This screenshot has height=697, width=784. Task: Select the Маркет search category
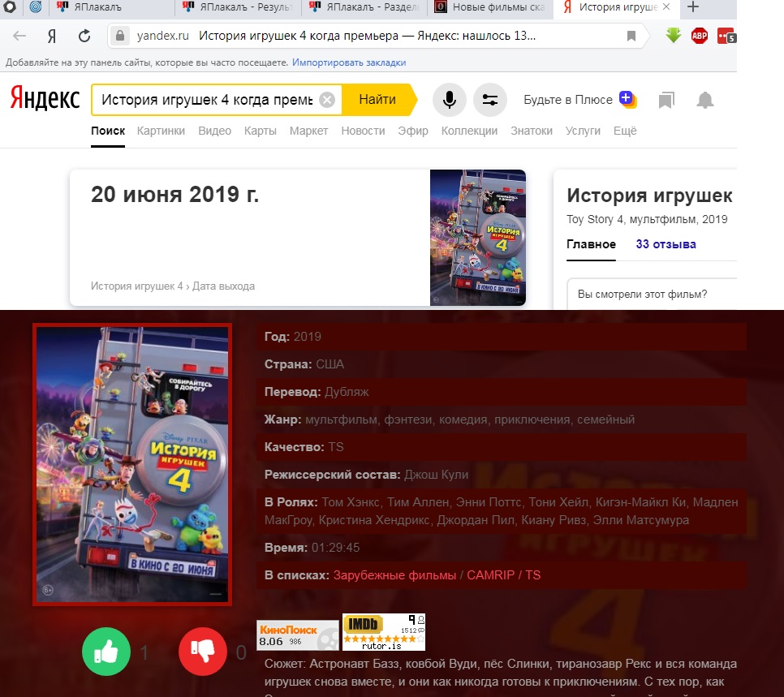click(308, 131)
